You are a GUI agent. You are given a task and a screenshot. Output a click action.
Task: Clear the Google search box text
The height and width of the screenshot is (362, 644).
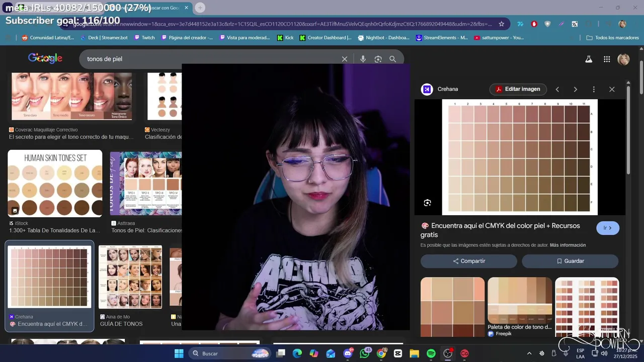(345, 59)
